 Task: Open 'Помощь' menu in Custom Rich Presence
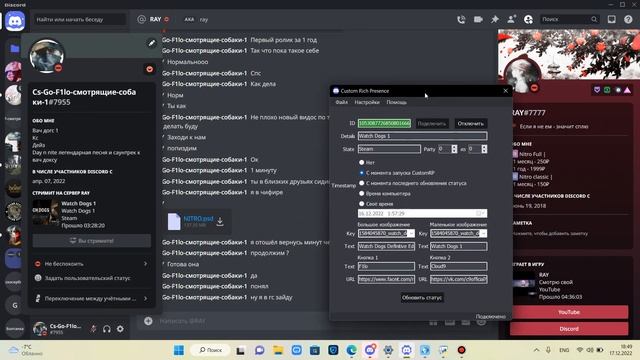(396, 102)
